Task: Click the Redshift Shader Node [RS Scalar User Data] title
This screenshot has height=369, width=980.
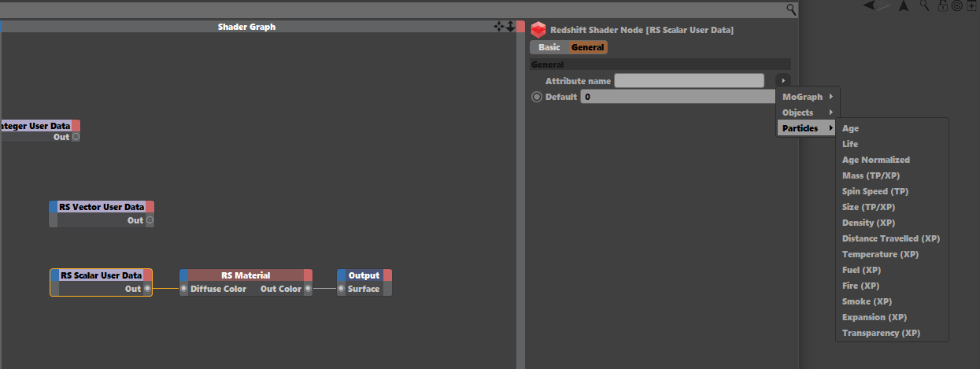Action: [642, 30]
